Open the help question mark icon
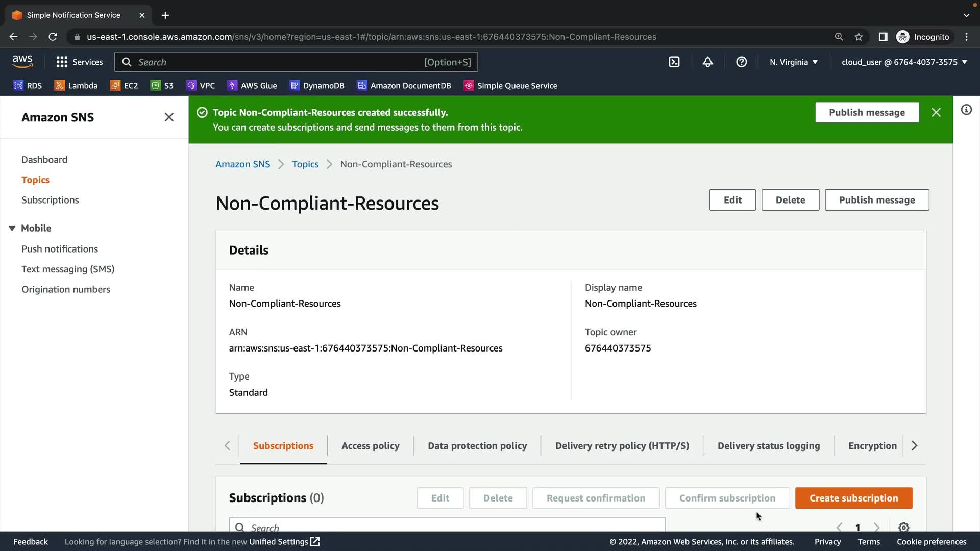This screenshot has height=551, width=980. (x=741, y=62)
